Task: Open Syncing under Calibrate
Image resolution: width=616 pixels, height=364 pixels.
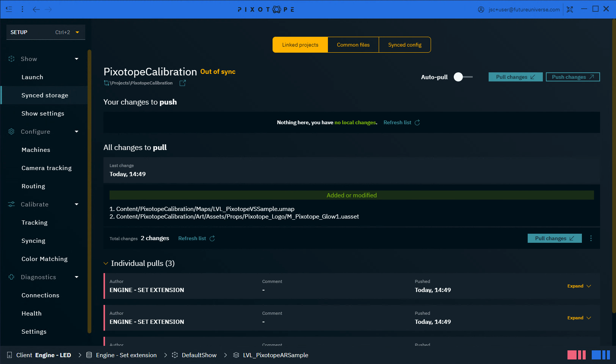Action: coord(44,241)
